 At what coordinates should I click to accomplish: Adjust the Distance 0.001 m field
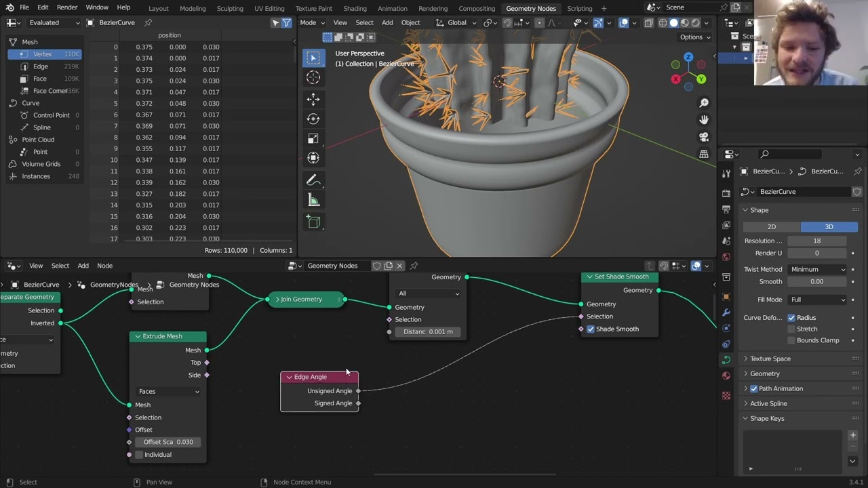428,332
